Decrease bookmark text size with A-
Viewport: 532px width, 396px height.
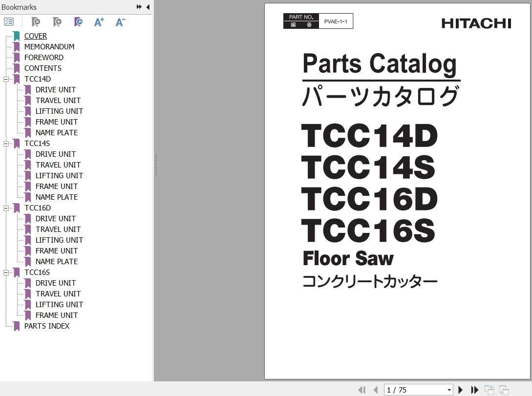121,22
